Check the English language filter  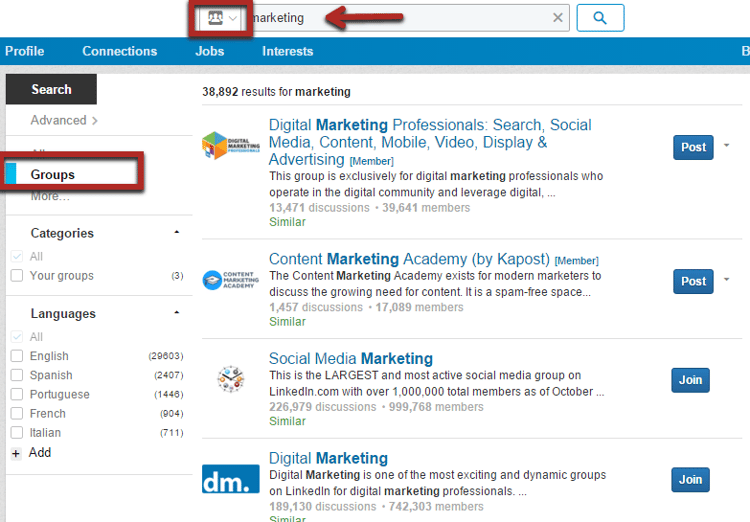coord(17,356)
